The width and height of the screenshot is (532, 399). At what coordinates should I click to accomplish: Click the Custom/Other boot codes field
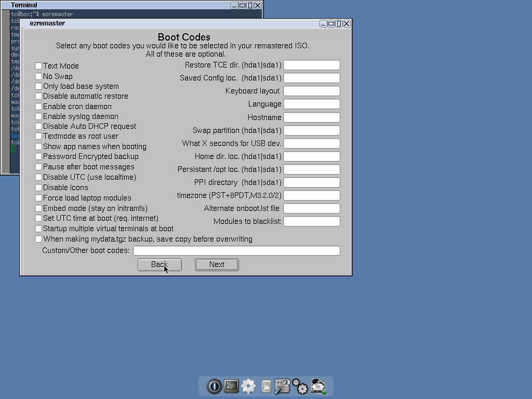tap(236, 250)
